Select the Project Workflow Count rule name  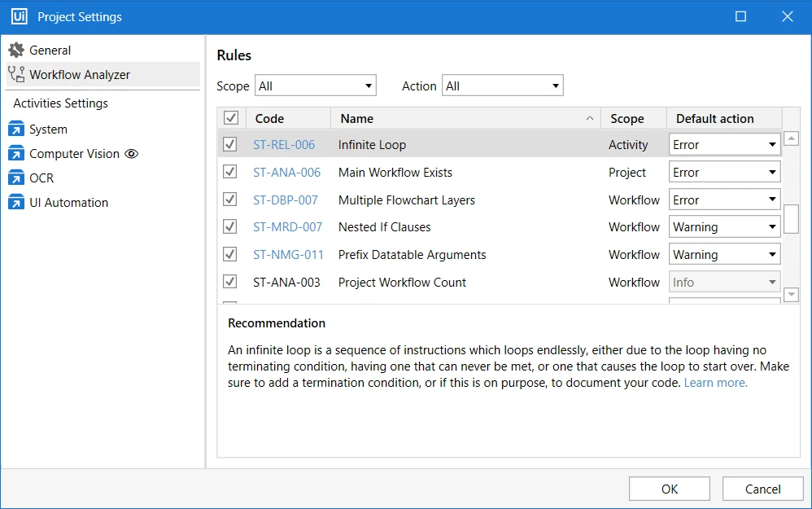(x=402, y=282)
